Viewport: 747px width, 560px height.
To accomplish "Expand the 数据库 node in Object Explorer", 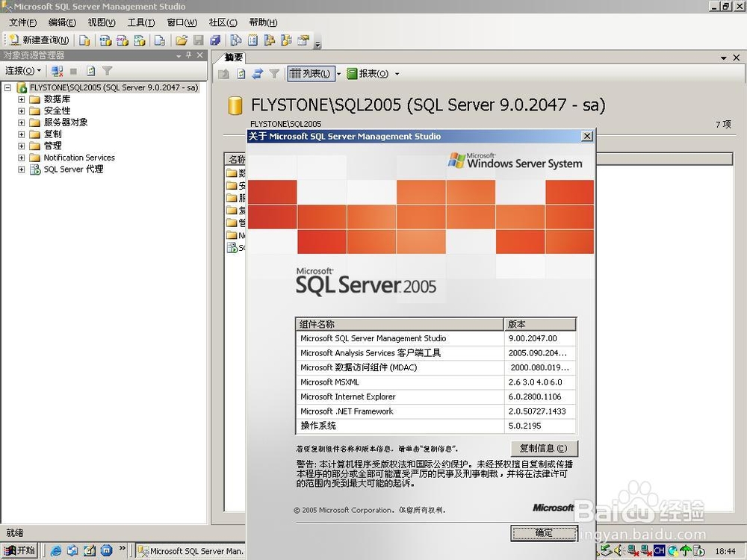I will [20, 99].
